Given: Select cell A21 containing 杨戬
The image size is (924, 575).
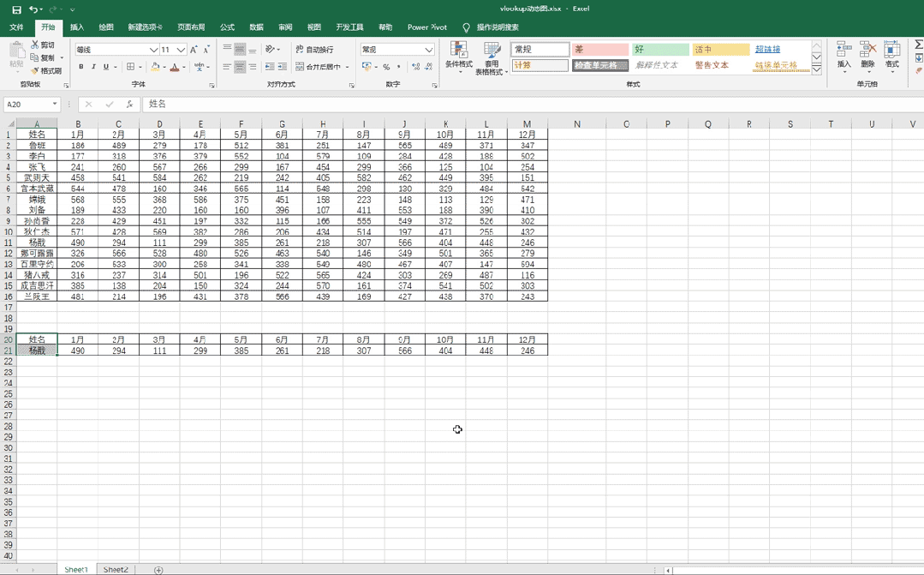Looking at the screenshot, I should pos(37,350).
